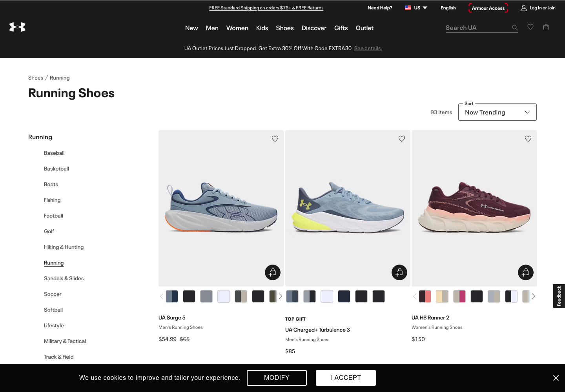The height and width of the screenshot is (392, 565).
Task: Select the white swatch for UA Surge 5
Action: (x=224, y=296)
